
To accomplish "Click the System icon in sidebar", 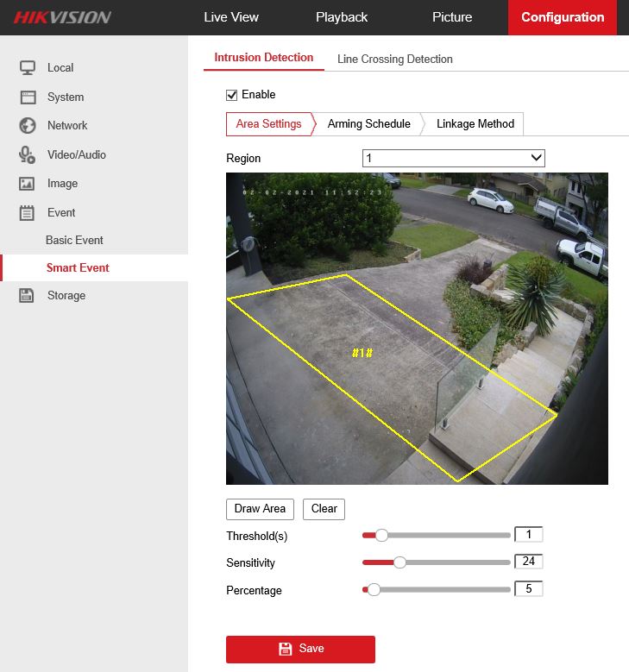I will [x=28, y=97].
